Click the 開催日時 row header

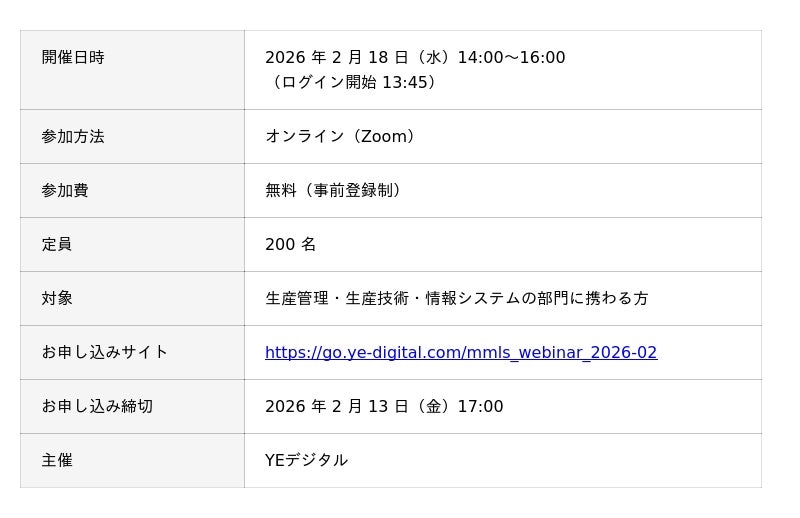[x=73, y=58]
